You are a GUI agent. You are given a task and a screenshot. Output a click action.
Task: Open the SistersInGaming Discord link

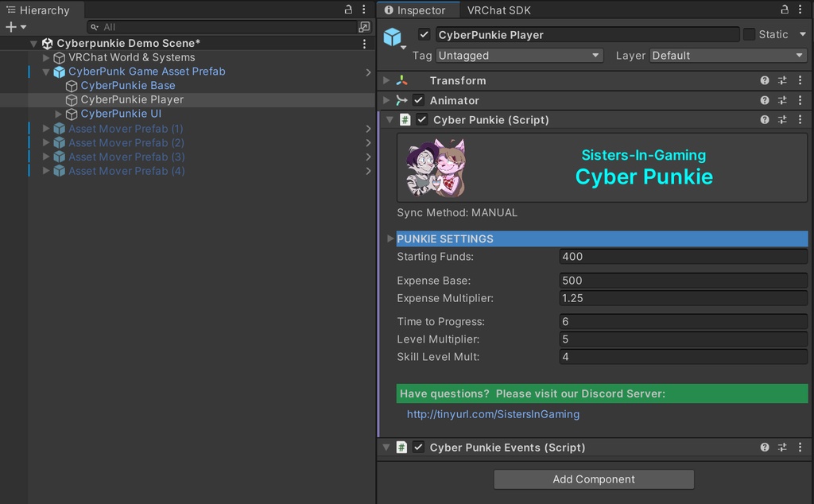tap(493, 414)
